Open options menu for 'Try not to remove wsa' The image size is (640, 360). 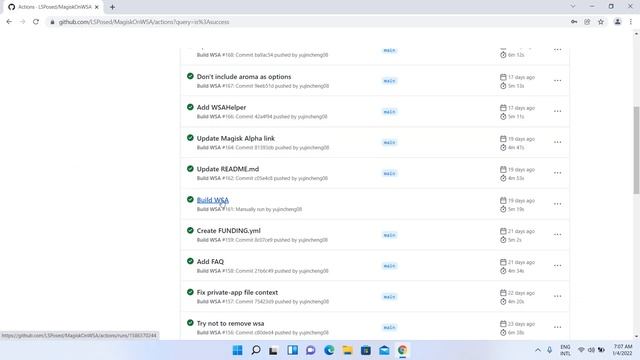pos(557,327)
